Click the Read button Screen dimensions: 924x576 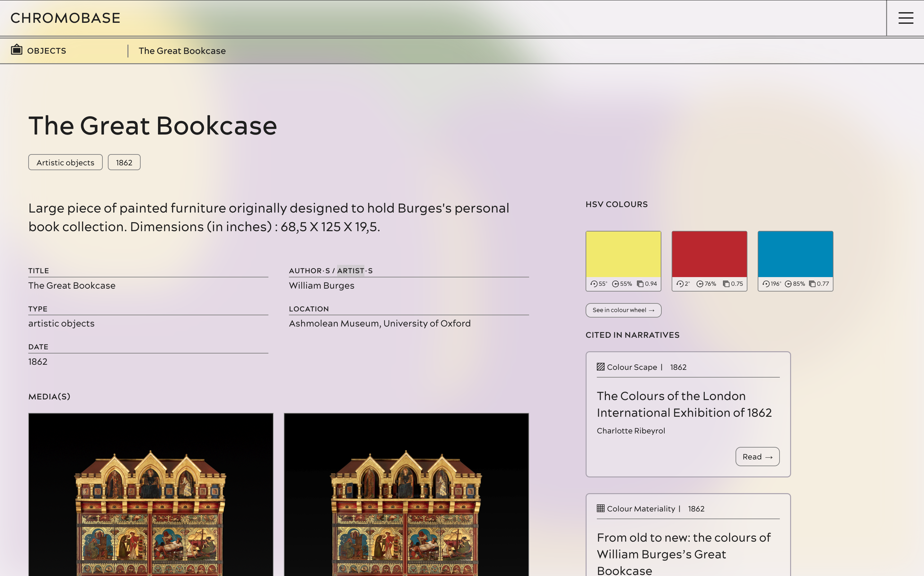(757, 456)
